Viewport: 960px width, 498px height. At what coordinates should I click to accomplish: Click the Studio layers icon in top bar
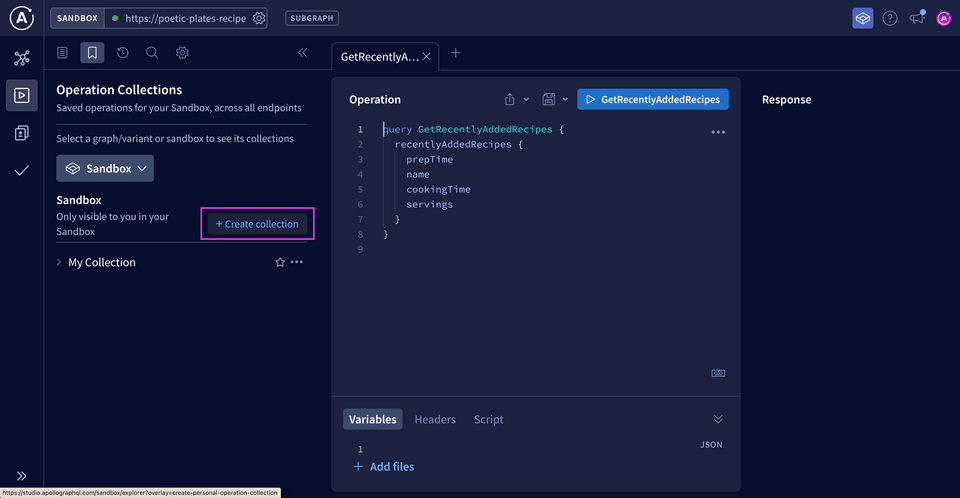[863, 18]
